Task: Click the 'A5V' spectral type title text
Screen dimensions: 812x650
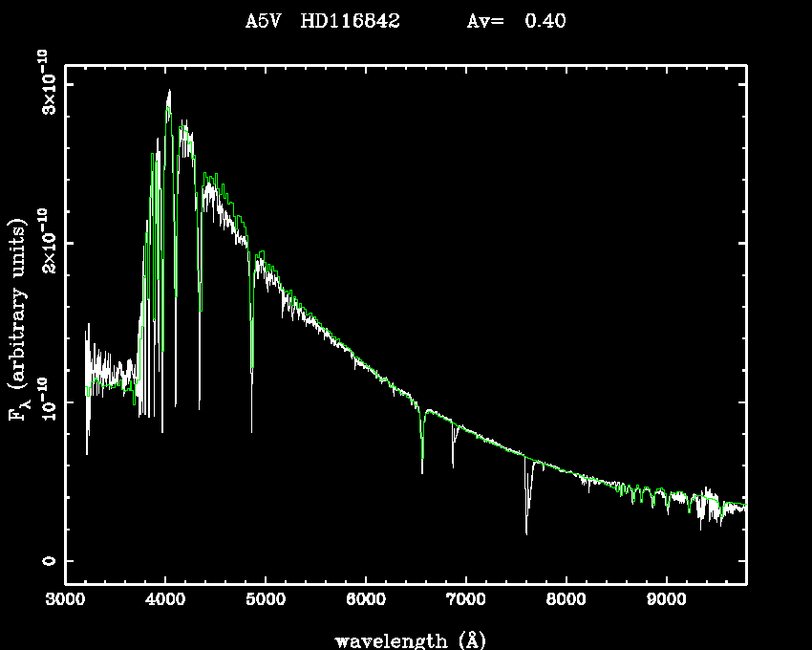Action: [264, 21]
